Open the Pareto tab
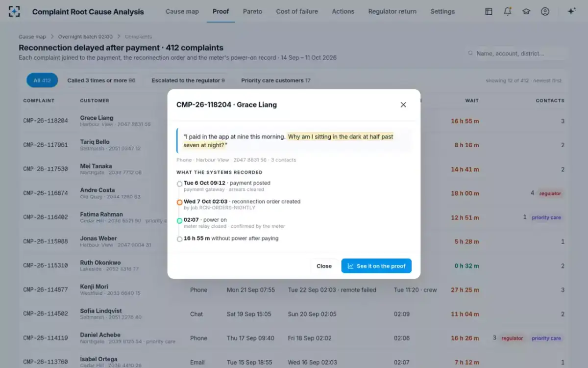 (x=252, y=11)
